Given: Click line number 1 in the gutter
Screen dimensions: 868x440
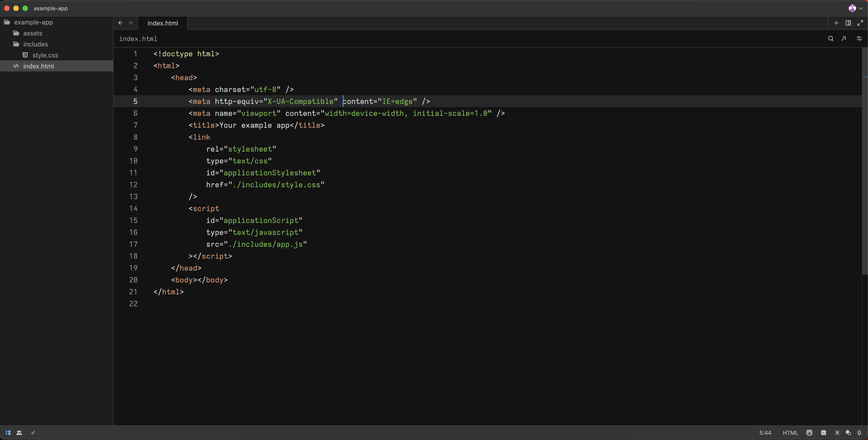Looking at the screenshot, I should tap(135, 54).
